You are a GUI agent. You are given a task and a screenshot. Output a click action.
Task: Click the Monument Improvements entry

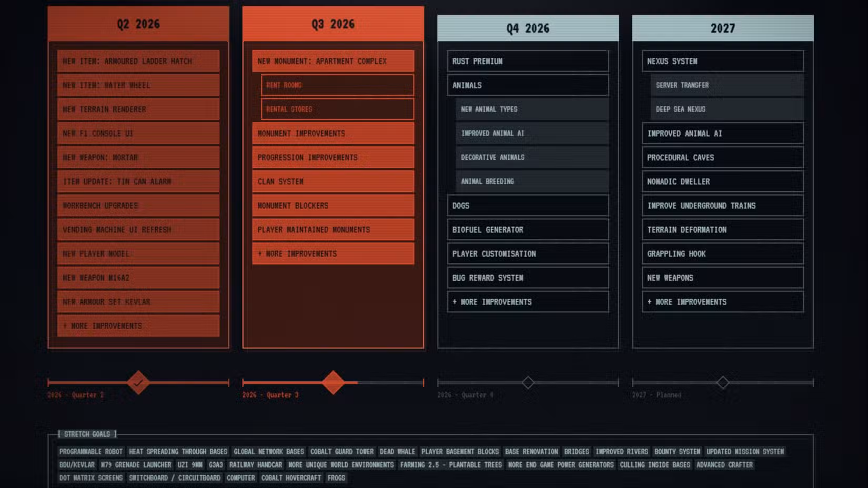(333, 134)
